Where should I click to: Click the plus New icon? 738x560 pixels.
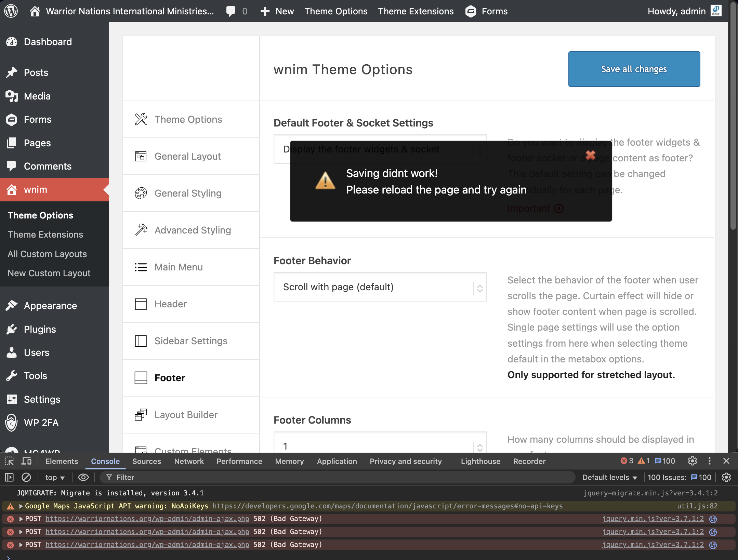[265, 11]
